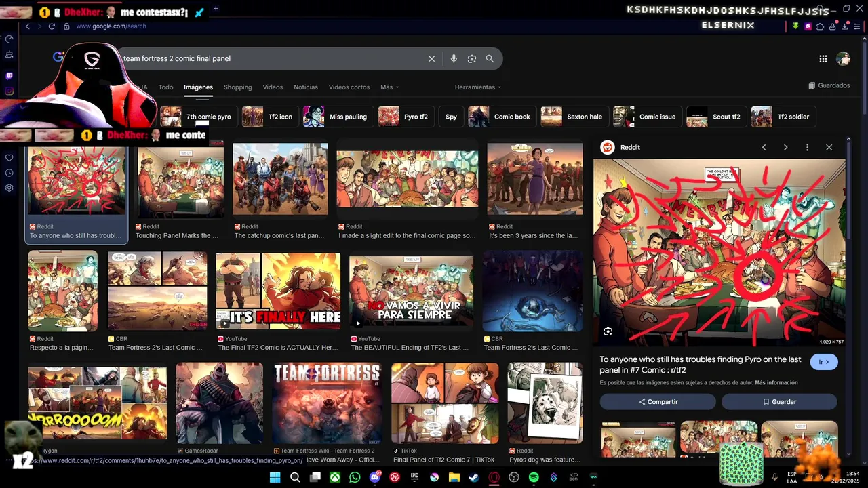Filter by the Scout tf2 chip
This screenshot has width=868, height=488.
point(716,117)
